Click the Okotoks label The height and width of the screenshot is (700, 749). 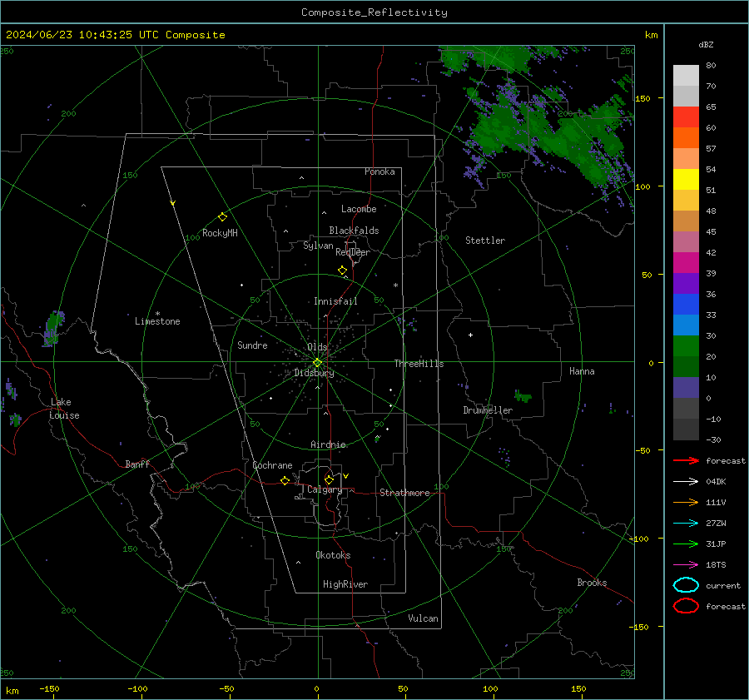pyautogui.click(x=333, y=555)
